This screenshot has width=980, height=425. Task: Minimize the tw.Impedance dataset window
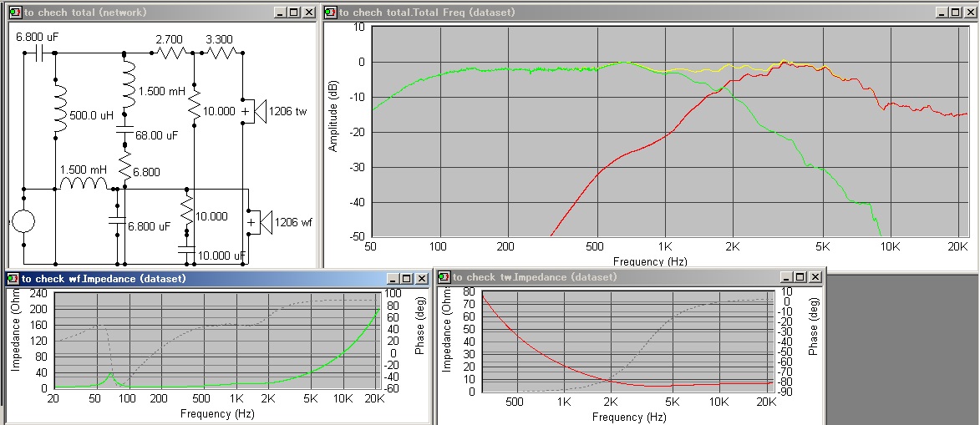(x=788, y=277)
